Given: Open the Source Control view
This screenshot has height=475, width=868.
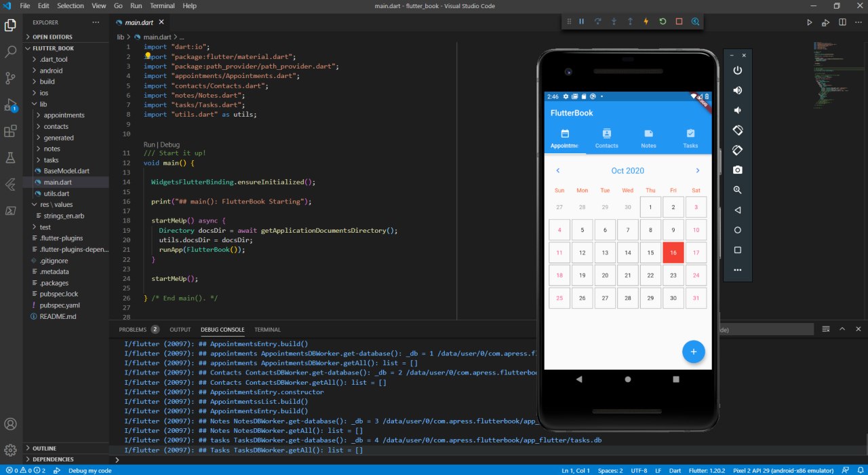Looking at the screenshot, I should tap(10, 78).
